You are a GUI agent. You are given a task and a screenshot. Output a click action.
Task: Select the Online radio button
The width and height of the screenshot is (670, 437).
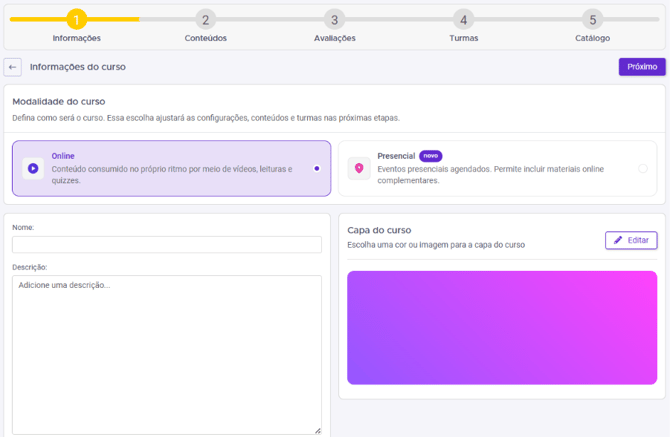tap(317, 168)
